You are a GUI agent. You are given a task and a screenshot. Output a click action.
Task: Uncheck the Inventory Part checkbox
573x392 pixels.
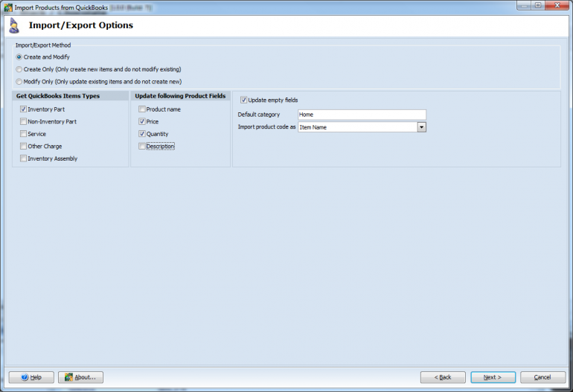pos(23,109)
